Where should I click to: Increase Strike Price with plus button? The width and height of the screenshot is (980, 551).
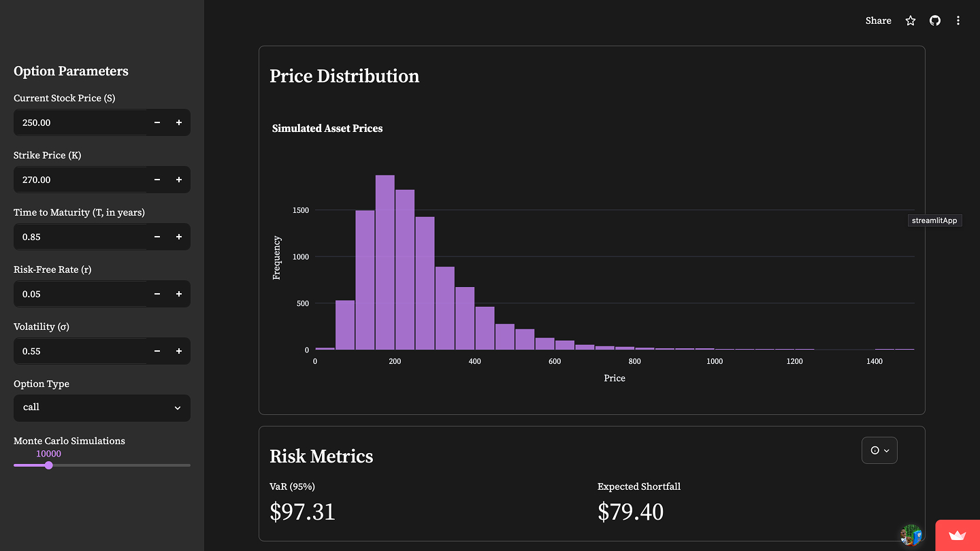[x=179, y=180]
